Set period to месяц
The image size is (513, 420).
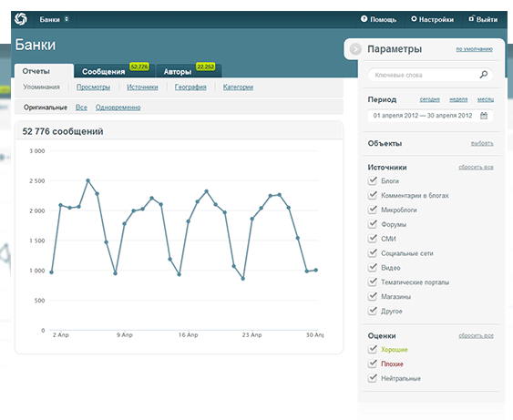485,99
